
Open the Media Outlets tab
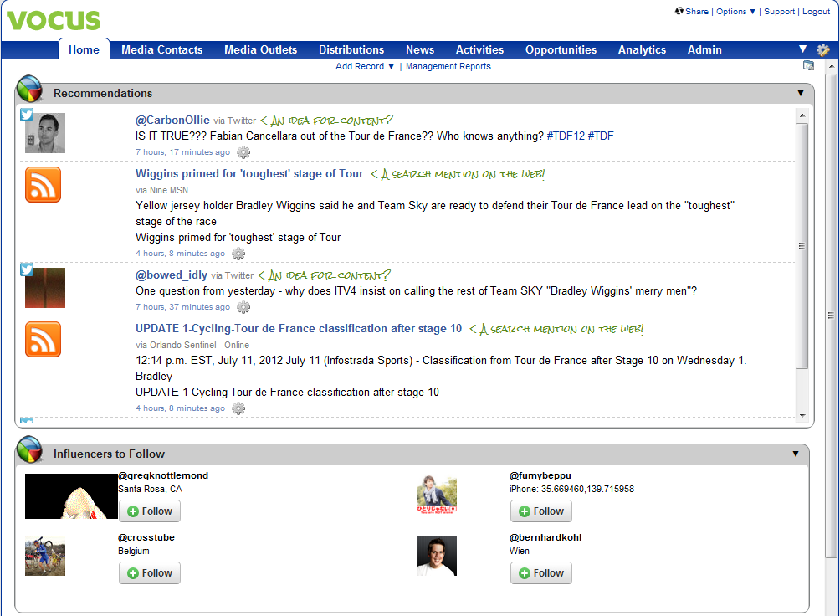coord(260,50)
